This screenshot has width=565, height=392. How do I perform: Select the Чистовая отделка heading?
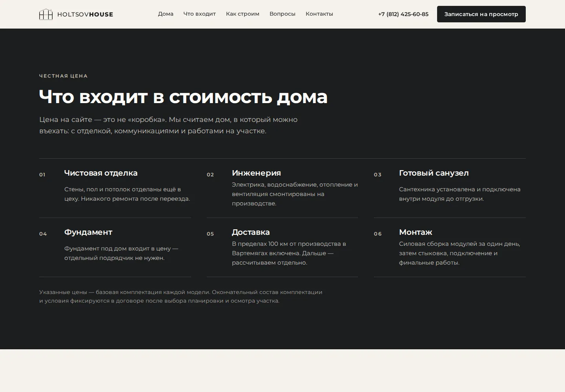click(101, 173)
